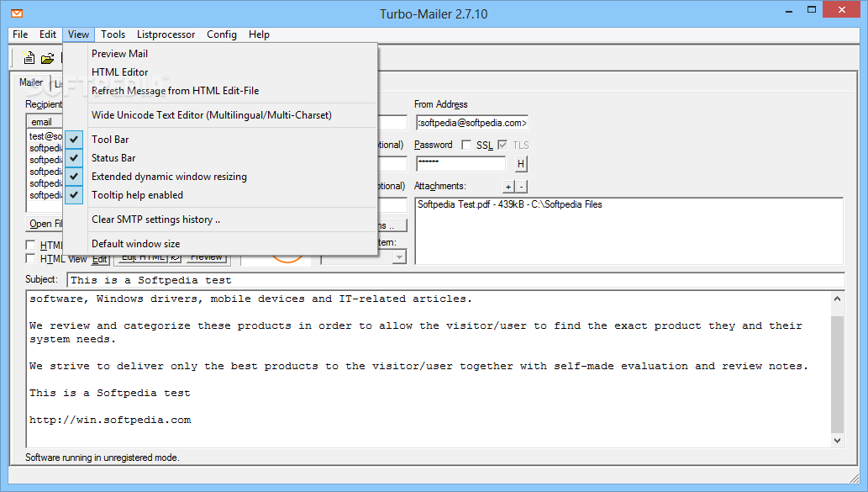The image size is (868, 492).
Task: Toggle the Tool Bar menu option
Action: point(220,140)
